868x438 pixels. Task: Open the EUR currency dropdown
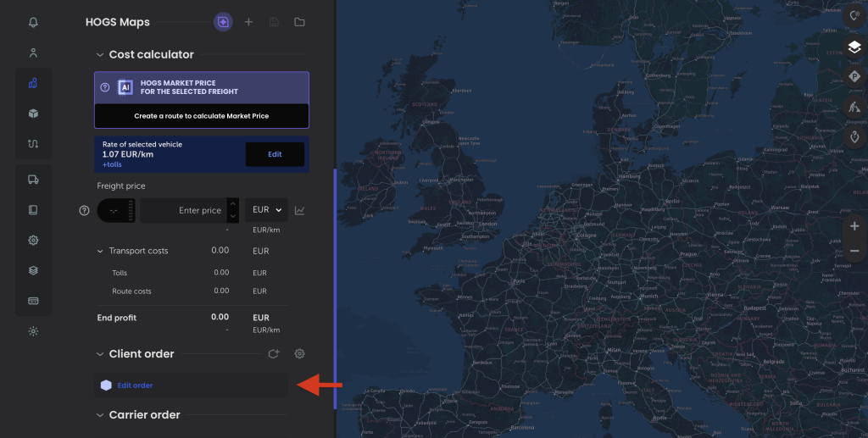(x=266, y=210)
